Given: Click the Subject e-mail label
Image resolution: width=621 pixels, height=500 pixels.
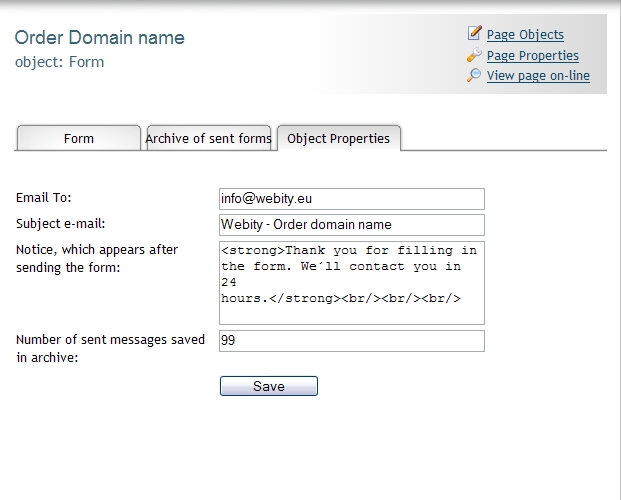Looking at the screenshot, I should pos(61,224).
